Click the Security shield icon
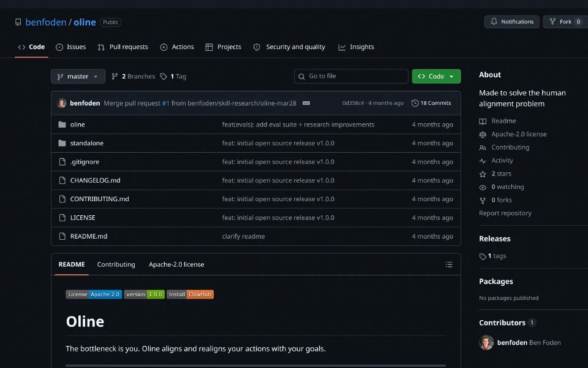This screenshot has width=588, height=368. tap(257, 47)
